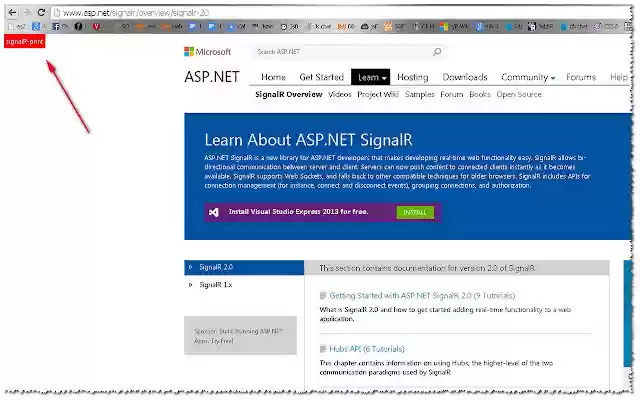This screenshot has width=640, height=400.
Task: Click text 'This section contains documentation for version 2.0'
Action: (427, 268)
